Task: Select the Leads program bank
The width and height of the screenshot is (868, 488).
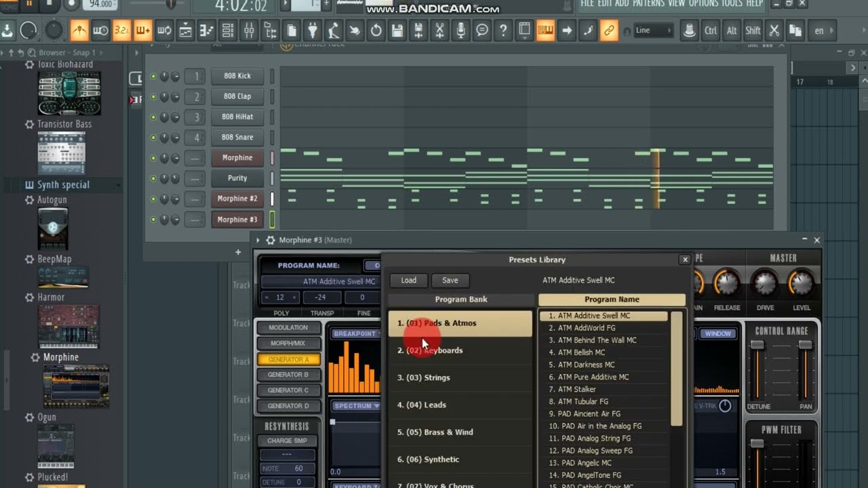Action: tap(460, 405)
